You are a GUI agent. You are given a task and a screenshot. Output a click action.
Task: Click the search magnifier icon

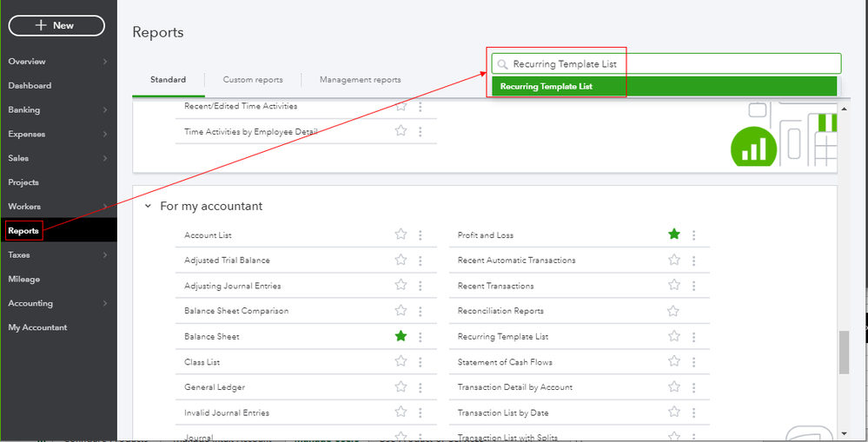point(502,64)
